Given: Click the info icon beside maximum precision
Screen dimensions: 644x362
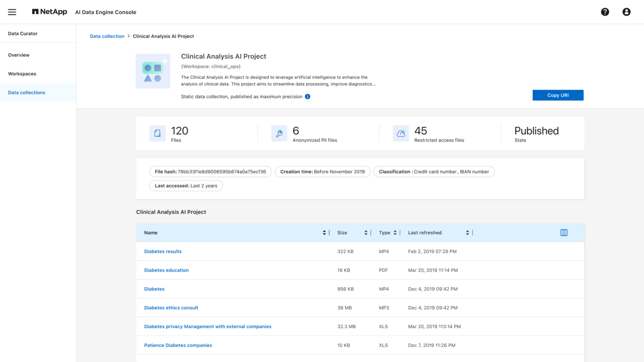Looking at the screenshot, I should click(x=307, y=97).
